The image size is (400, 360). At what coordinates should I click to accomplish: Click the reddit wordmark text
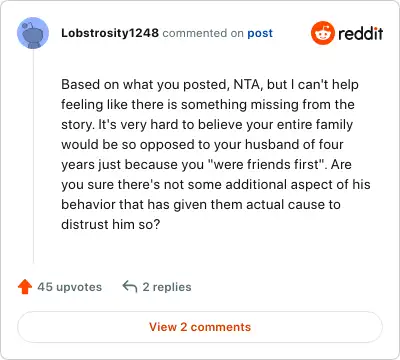click(361, 33)
